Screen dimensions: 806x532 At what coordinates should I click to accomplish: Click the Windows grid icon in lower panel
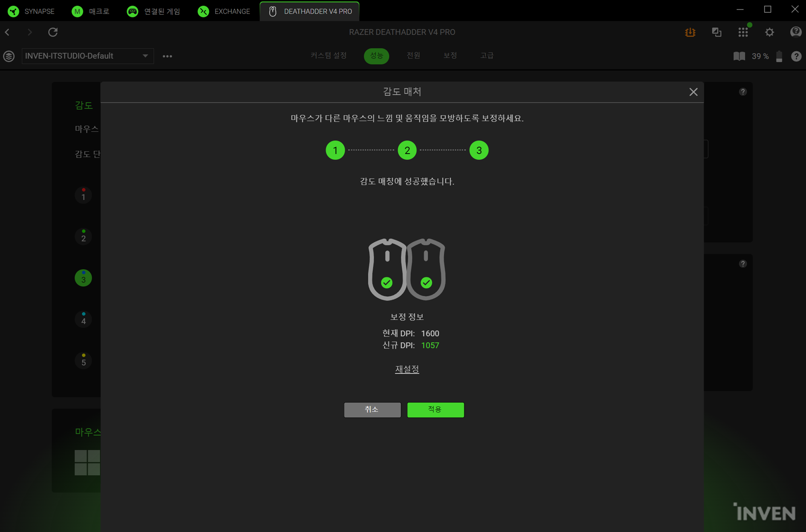point(87,463)
